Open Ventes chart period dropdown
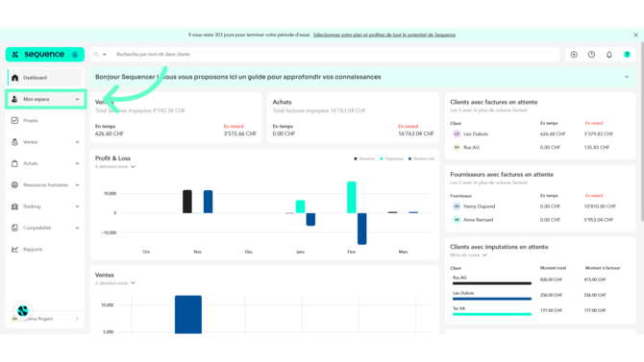Screen dimensions: 644x362 pyautogui.click(x=115, y=283)
